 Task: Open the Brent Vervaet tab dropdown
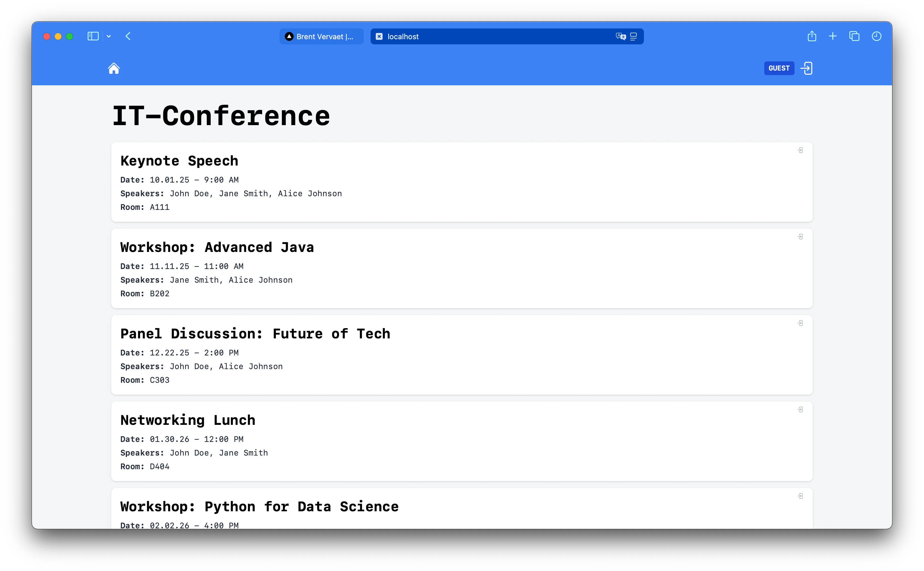pyautogui.click(x=321, y=36)
